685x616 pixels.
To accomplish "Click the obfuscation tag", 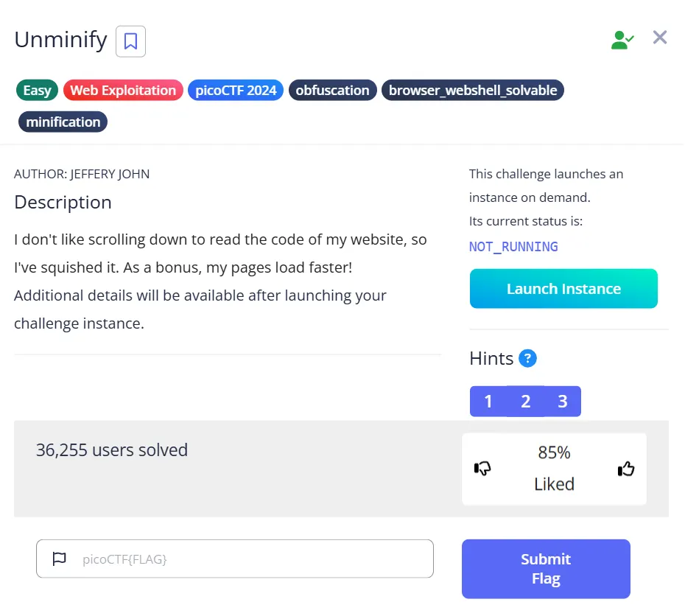I will (x=332, y=90).
